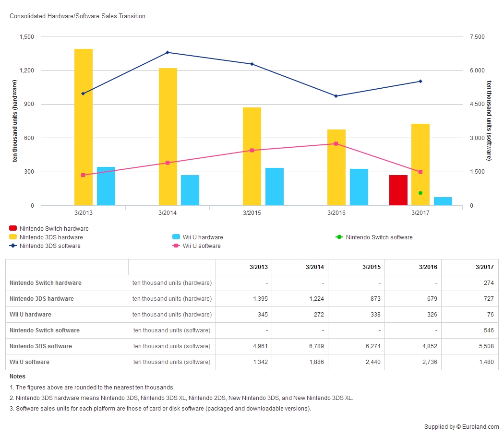The height and width of the screenshot is (435, 504).
Task: Click the table cell showing 5,508
Action: 470,346
